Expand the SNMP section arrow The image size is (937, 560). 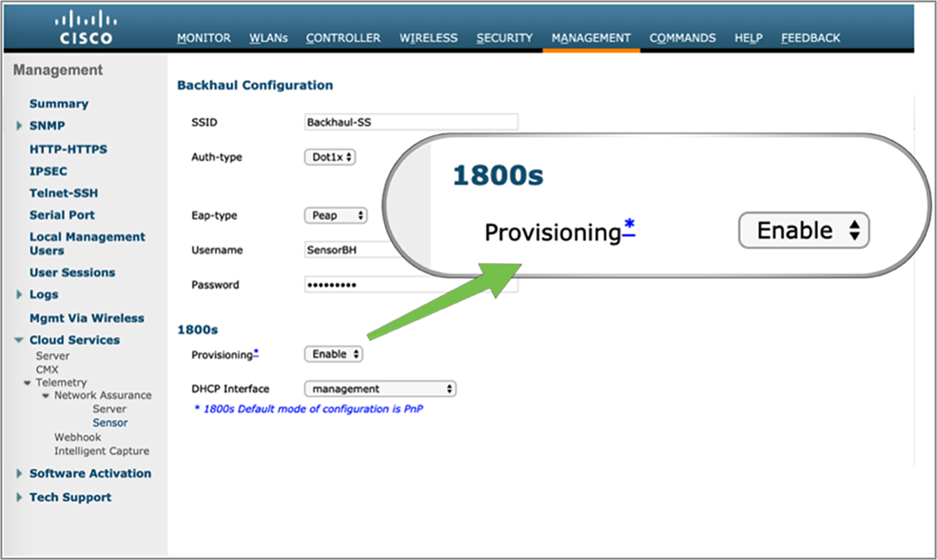[19, 125]
